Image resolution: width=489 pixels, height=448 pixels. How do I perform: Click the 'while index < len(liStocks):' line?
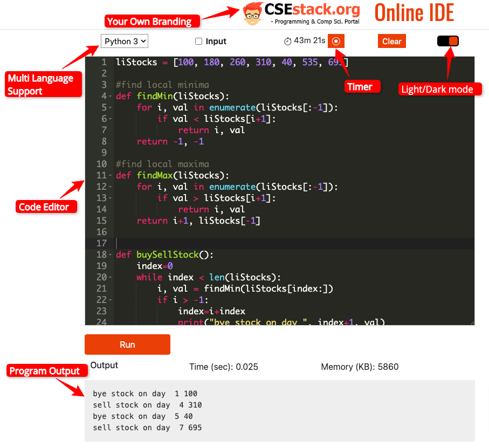(x=209, y=277)
